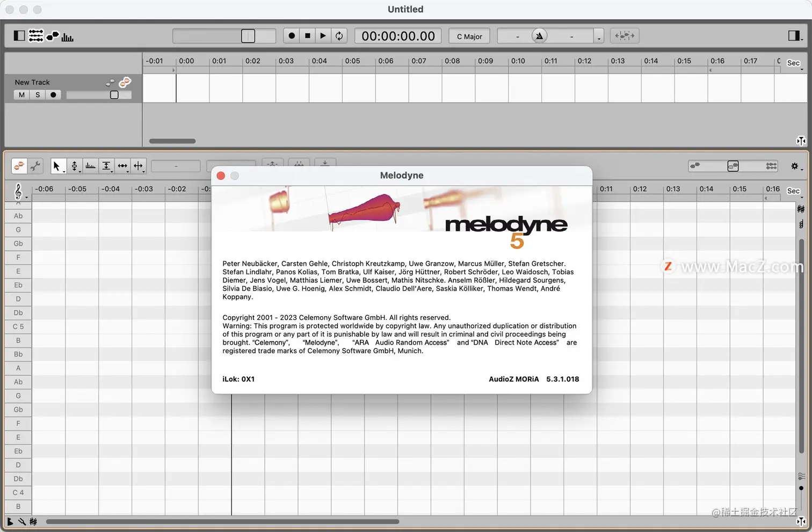Screen dimensions: 812x532
Task: Toggle the grid icon at bottom left
Action: 33,521
